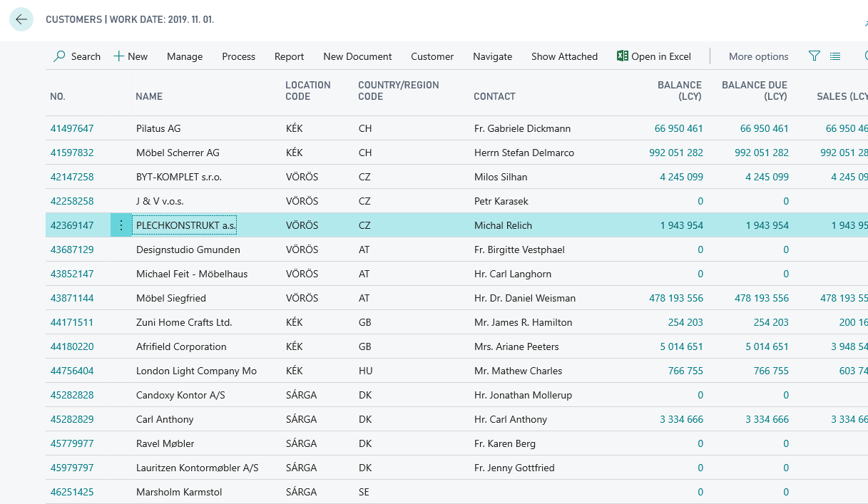Drill into Pilatus AG balance 66 950 461
Image resolution: width=868 pixels, height=504 pixels.
point(678,128)
